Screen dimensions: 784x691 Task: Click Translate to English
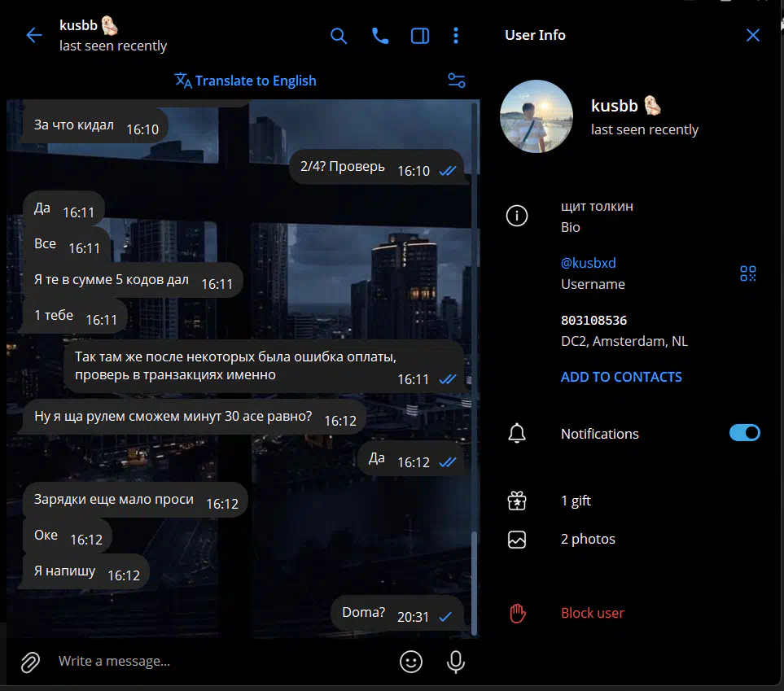256,81
